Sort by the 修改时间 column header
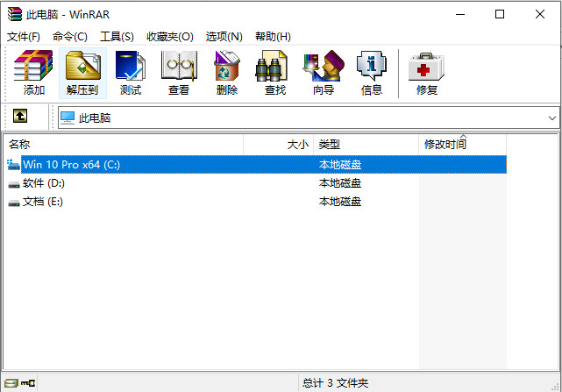This screenshot has height=392, width=562. pos(462,145)
